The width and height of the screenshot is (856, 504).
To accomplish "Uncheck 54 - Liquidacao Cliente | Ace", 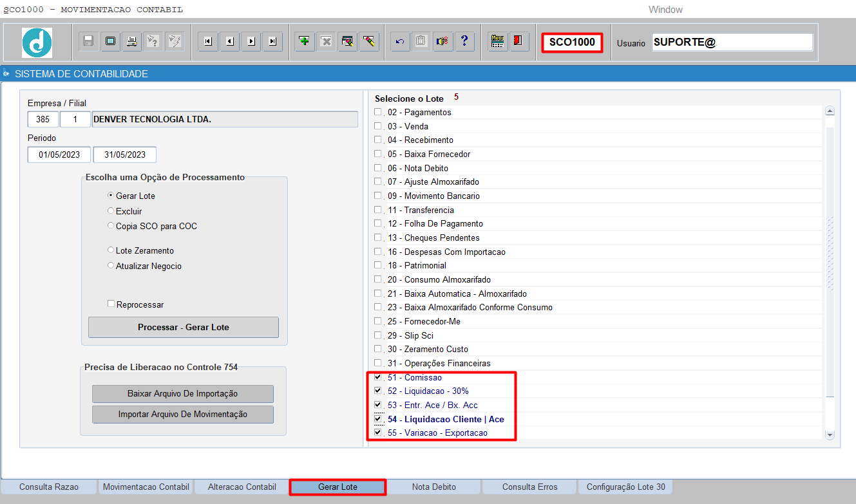I will pyautogui.click(x=378, y=419).
